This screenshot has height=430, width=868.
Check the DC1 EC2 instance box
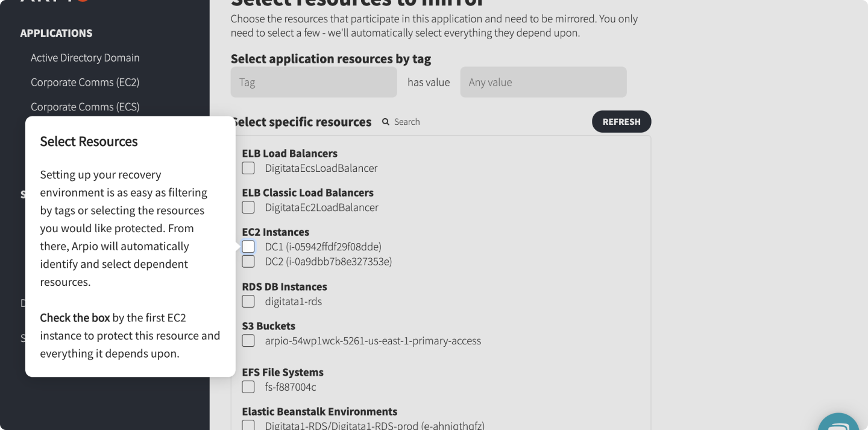248,247
